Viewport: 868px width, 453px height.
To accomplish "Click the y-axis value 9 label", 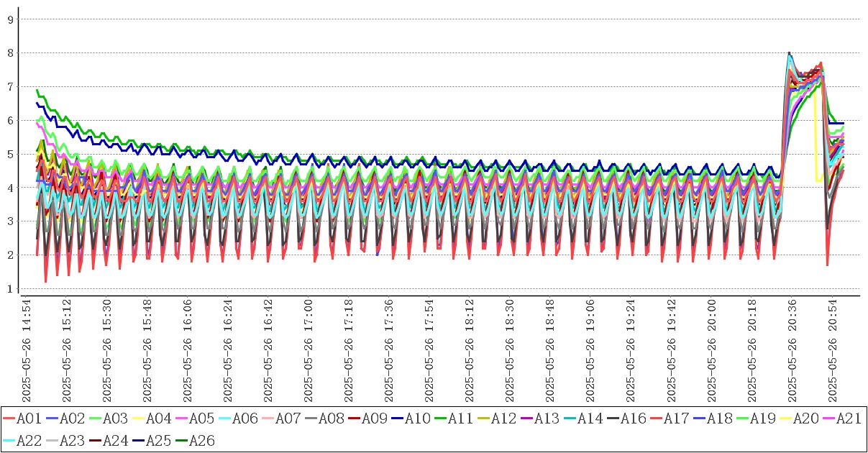I will tap(10, 19).
